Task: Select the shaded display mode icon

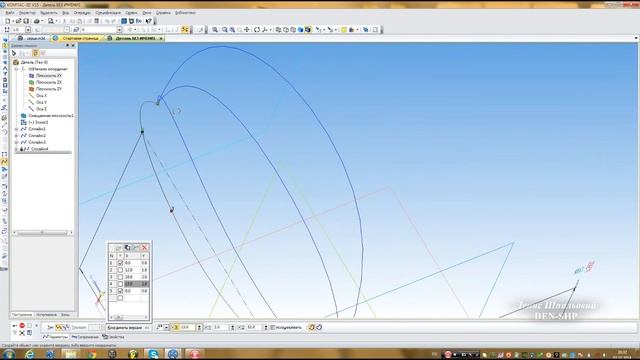Action: coord(301,29)
